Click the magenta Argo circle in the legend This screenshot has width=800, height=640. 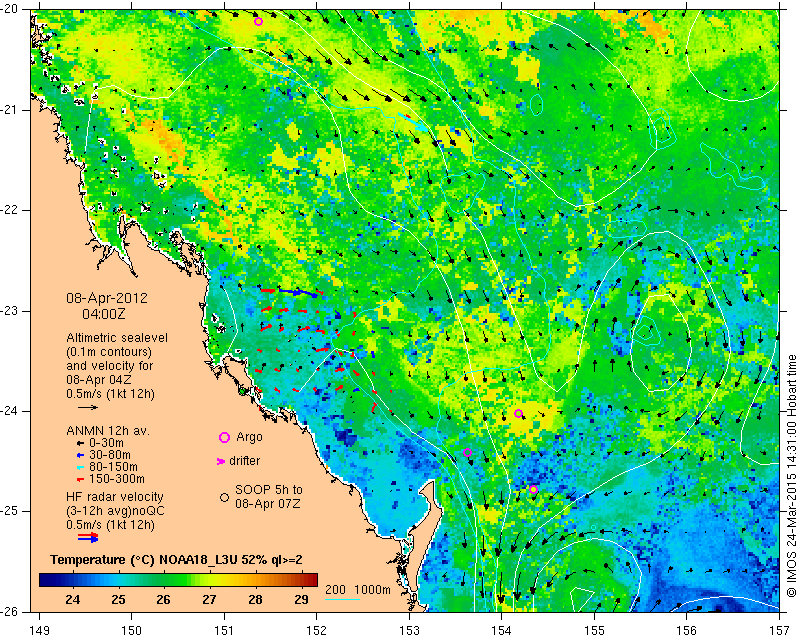pyautogui.click(x=224, y=437)
